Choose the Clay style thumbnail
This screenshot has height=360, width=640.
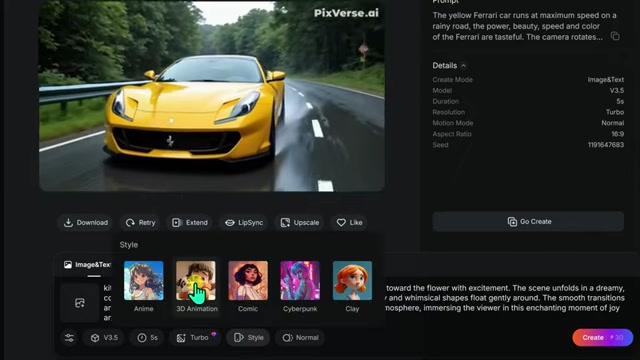(x=352, y=281)
